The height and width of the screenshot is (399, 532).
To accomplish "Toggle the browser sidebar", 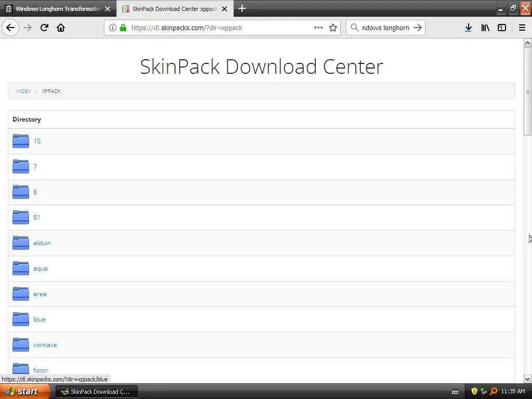I will point(502,28).
